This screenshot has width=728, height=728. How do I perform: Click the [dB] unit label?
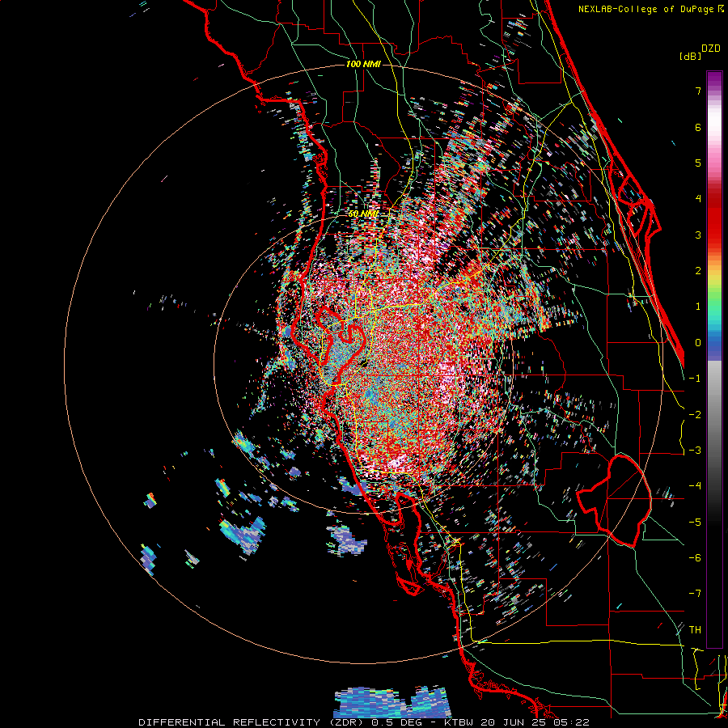tap(690, 56)
